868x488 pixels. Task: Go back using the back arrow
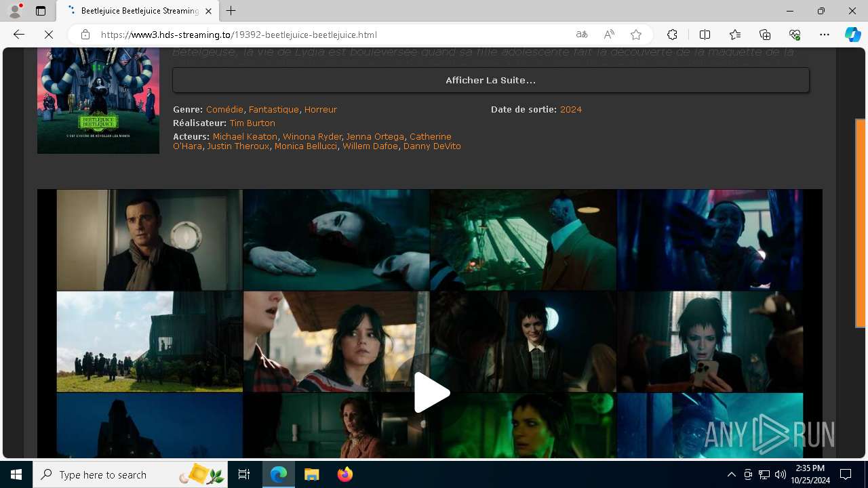(x=19, y=35)
